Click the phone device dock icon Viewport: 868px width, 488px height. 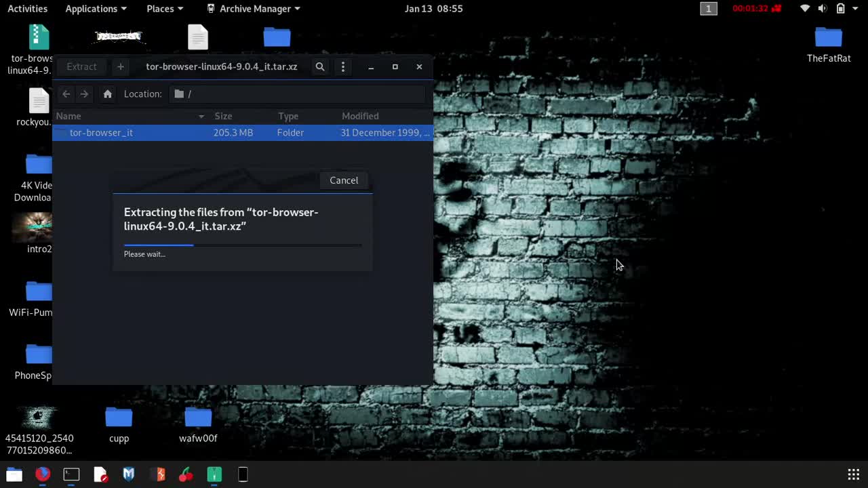[243, 474]
